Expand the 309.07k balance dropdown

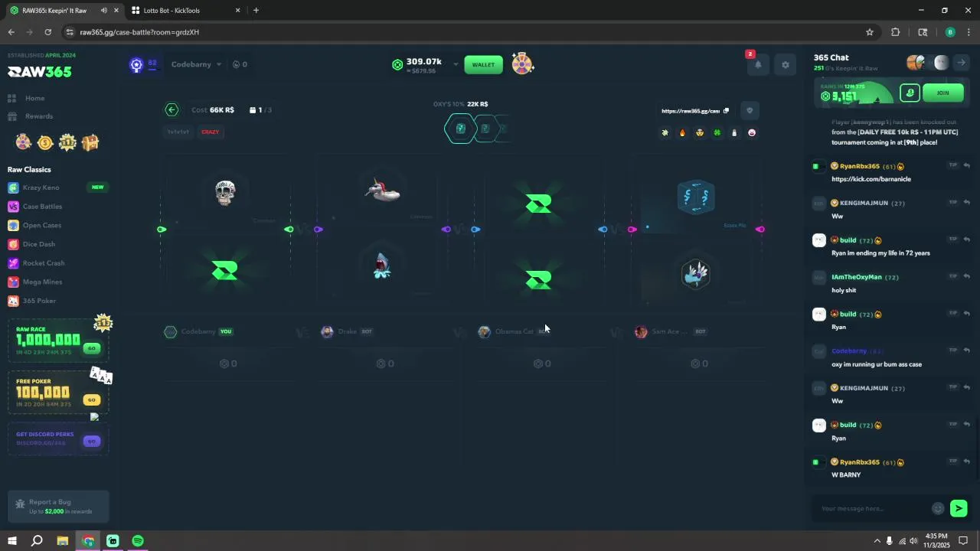pos(456,64)
